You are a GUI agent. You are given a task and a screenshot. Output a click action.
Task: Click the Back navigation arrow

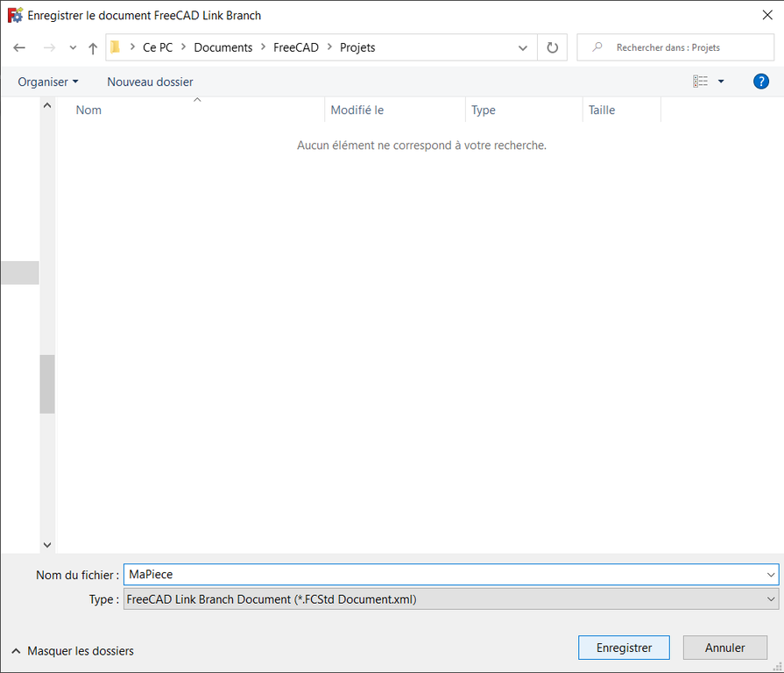coord(20,48)
